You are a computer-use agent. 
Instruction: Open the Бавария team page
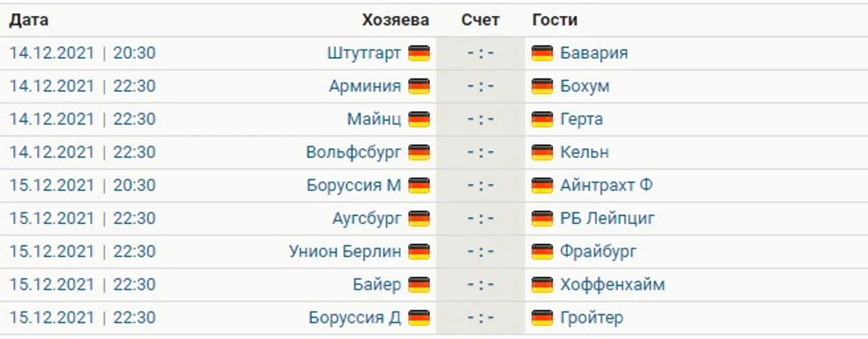coord(594,53)
